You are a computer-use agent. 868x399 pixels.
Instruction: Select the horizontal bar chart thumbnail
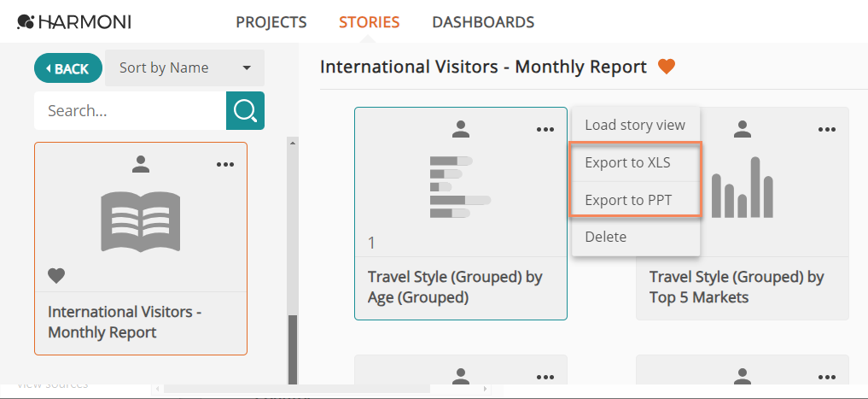(x=461, y=187)
